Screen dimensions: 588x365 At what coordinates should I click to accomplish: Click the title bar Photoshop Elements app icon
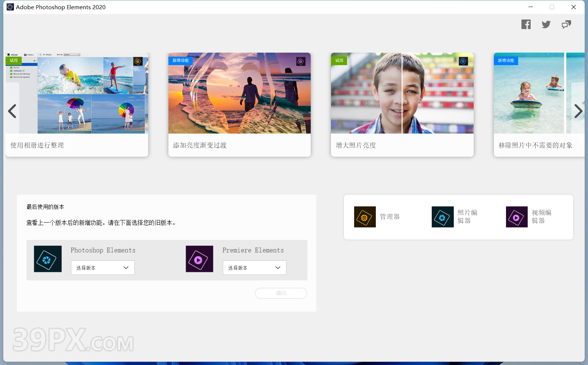point(10,7)
